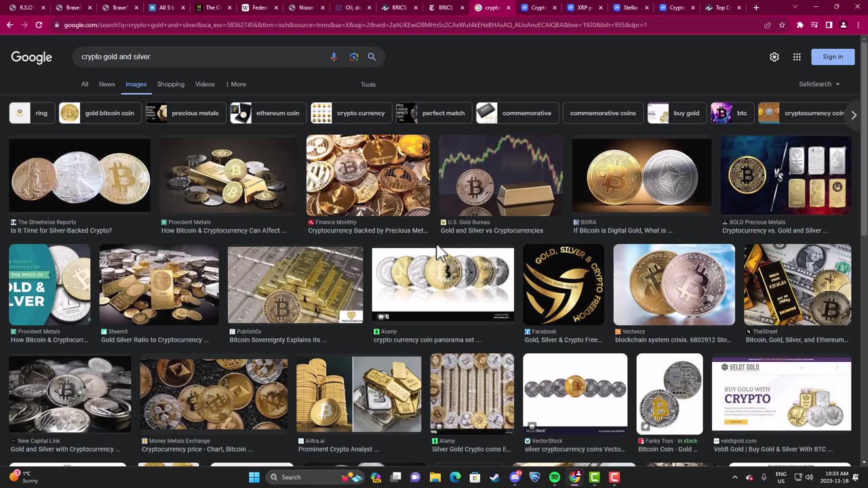Click the Sign in button
Viewport: 868px width, 488px height.
pos(833,57)
